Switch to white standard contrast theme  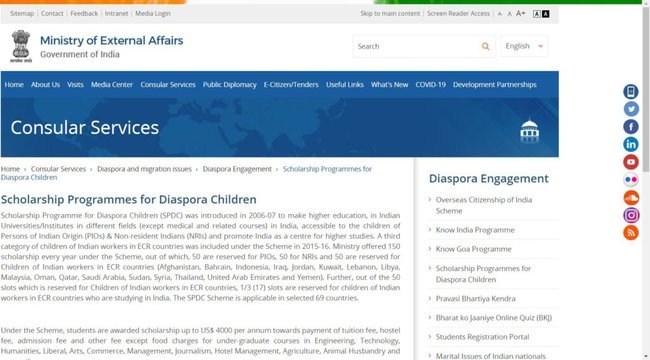(x=537, y=14)
